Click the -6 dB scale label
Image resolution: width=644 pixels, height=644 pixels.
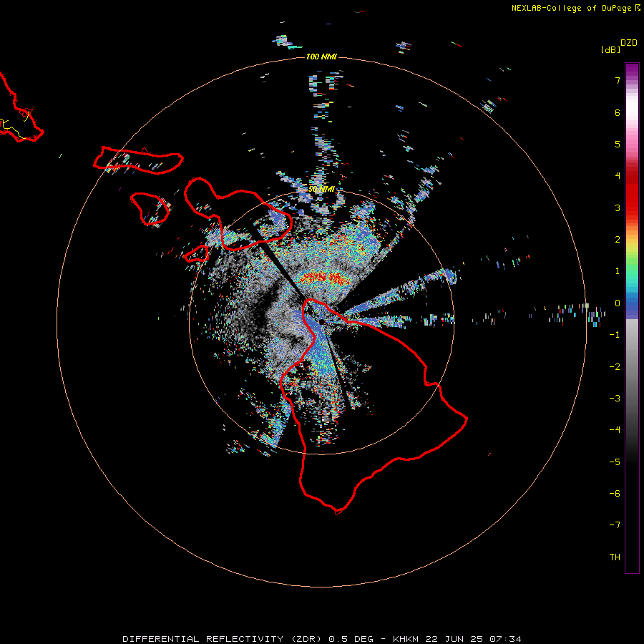tap(615, 494)
